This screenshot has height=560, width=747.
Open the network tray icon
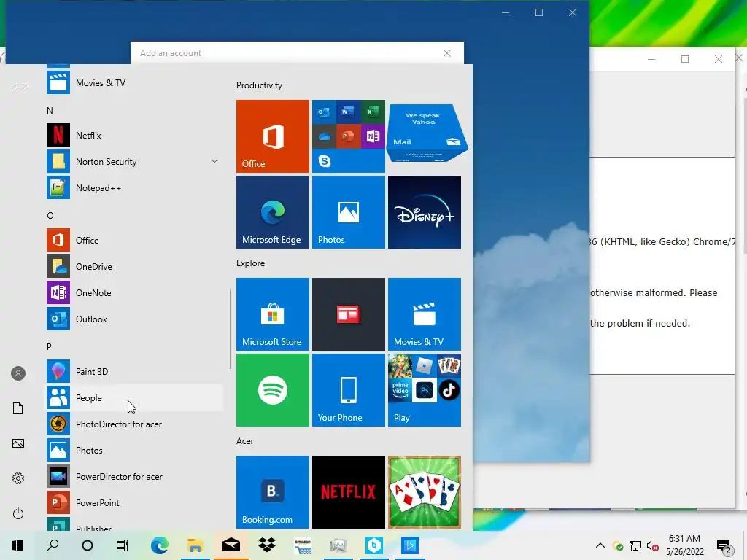click(x=635, y=546)
